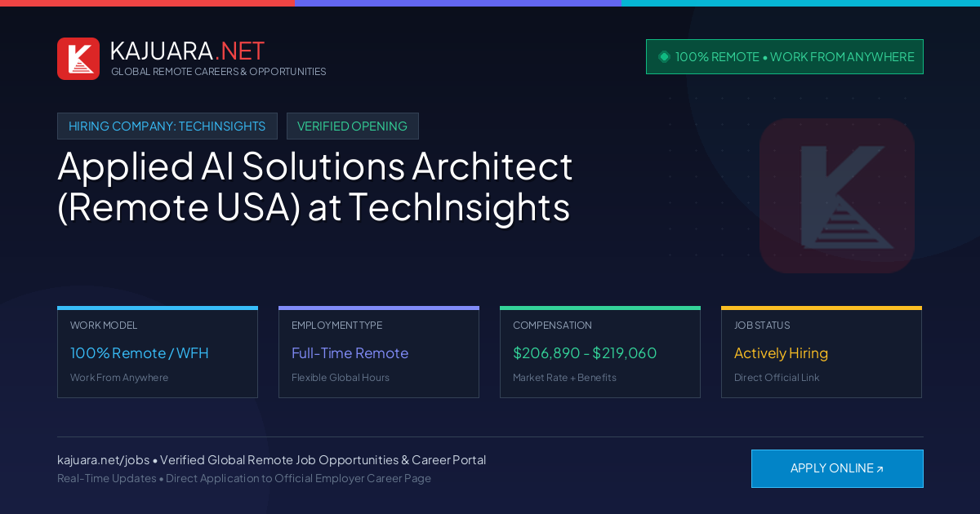Open the kajuara.net/jobs link

(x=103, y=460)
